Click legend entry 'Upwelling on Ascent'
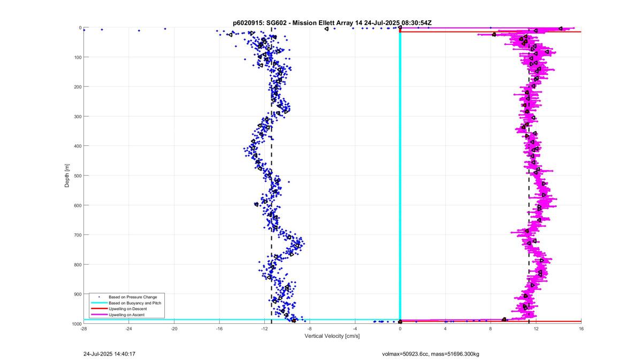Screen dimensions: 642x364 click(127, 315)
